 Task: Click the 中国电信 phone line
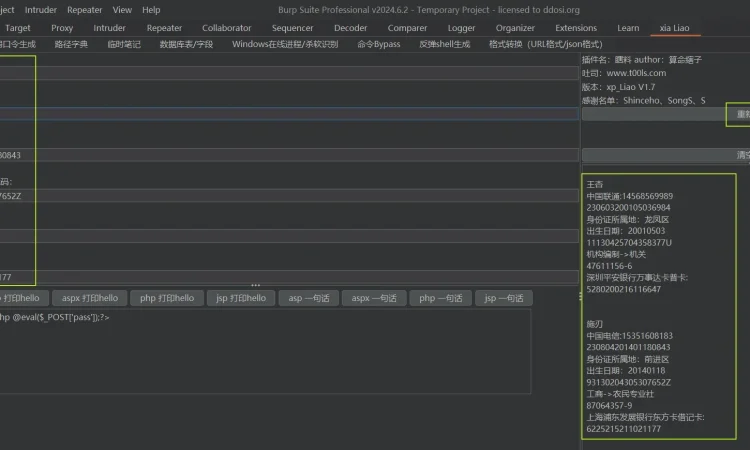coord(629,336)
